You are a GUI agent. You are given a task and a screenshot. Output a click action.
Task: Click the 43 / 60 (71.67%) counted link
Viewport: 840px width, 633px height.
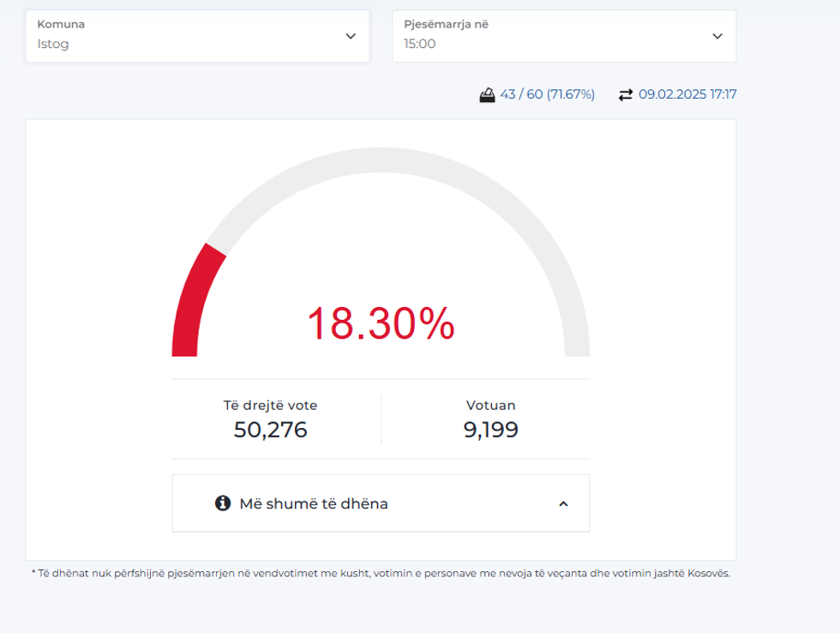coord(547,94)
